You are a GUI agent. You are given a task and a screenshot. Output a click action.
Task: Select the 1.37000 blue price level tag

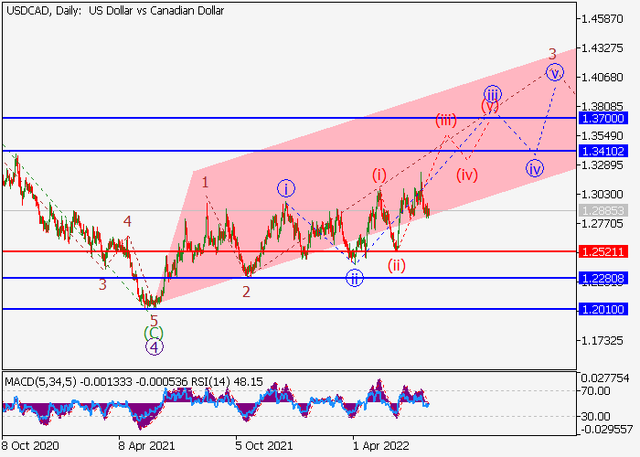[x=603, y=119]
